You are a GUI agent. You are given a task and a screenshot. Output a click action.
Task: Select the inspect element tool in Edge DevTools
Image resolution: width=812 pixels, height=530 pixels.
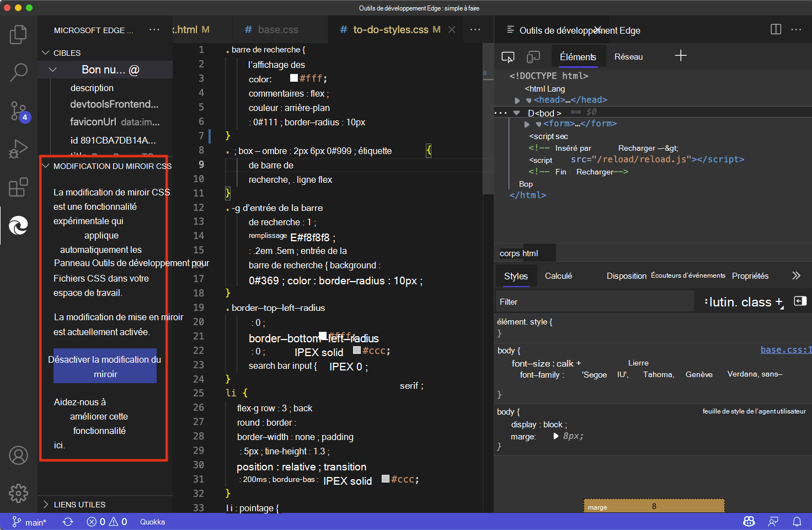pos(508,56)
